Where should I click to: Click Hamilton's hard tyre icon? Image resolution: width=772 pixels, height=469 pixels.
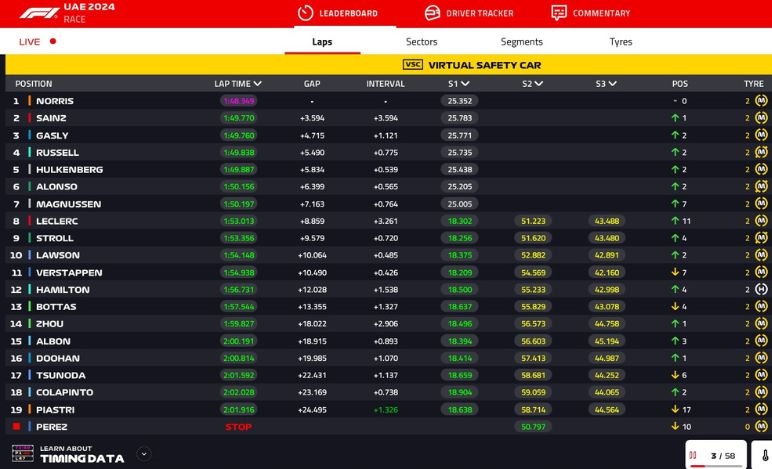[x=761, y=290]
